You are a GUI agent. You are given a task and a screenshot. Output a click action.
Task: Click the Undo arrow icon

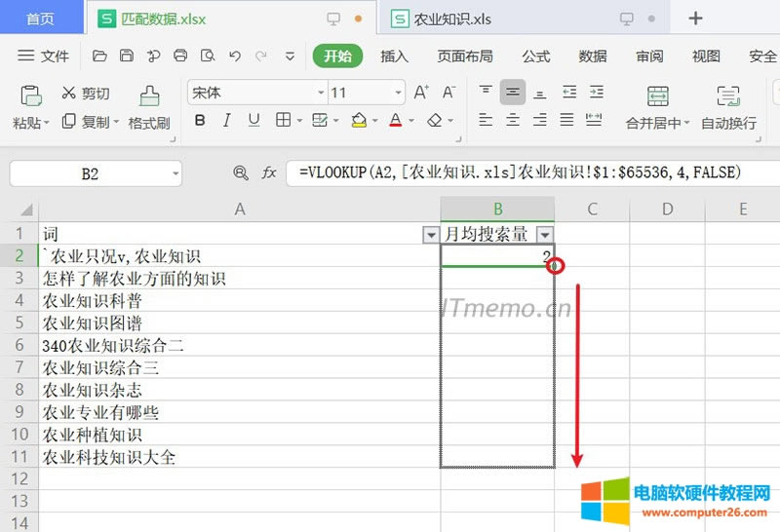(234, 57)
